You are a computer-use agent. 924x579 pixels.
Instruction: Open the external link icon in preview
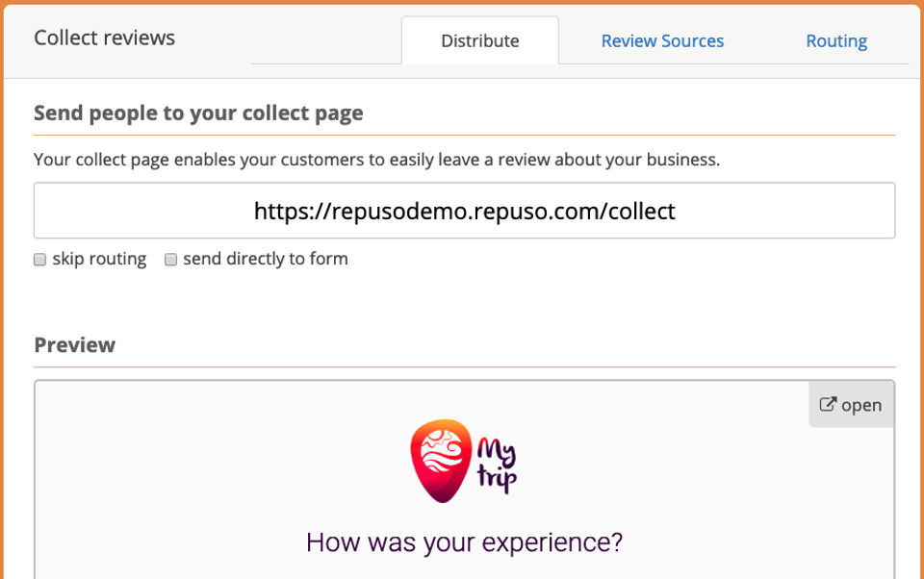828,405
